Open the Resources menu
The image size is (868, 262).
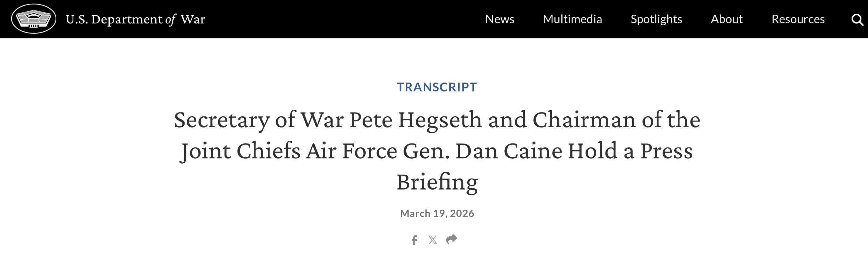pyautogui.click(x=798, y=19)
